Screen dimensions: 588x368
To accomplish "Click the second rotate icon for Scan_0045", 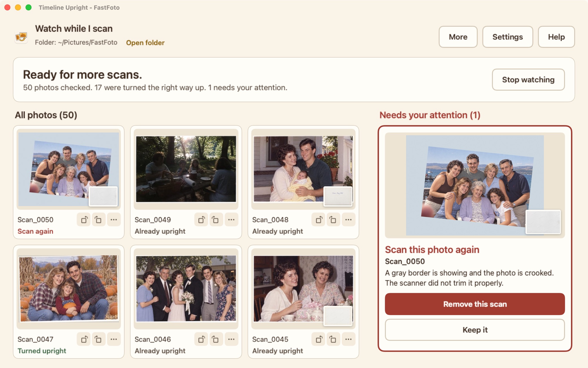I will (x=333, y=339).
